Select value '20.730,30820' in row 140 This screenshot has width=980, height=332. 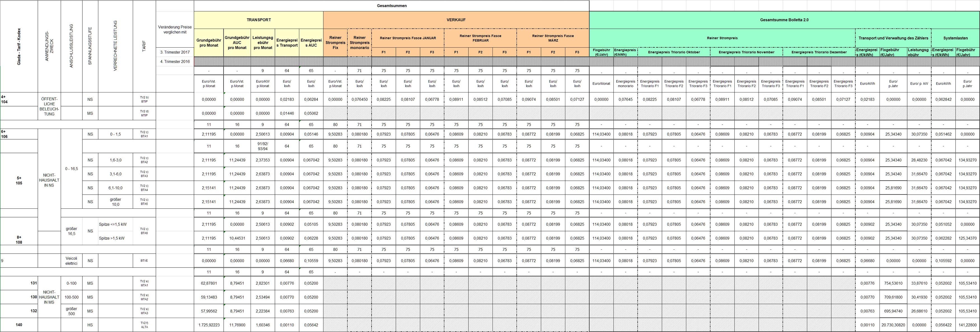893,325
